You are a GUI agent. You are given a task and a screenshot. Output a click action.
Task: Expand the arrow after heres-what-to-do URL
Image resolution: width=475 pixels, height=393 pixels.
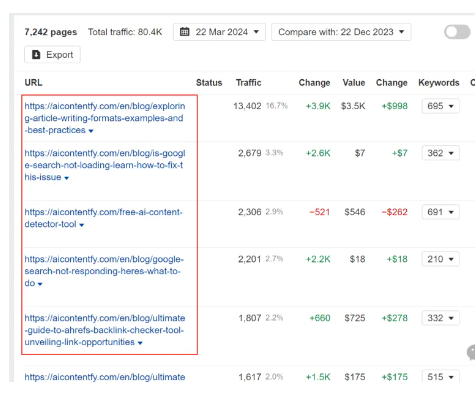point(40,284)
